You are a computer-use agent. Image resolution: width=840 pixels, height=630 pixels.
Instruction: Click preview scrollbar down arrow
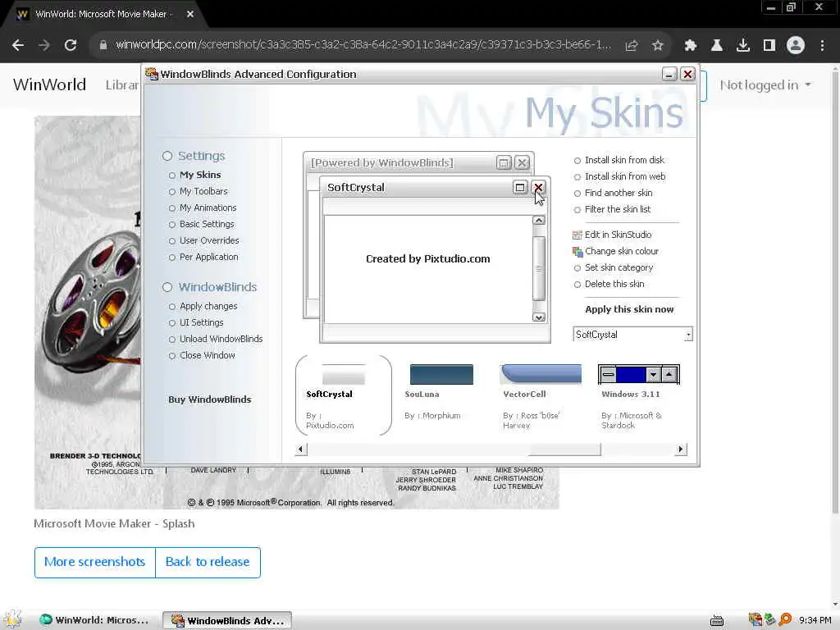[539, 317]
